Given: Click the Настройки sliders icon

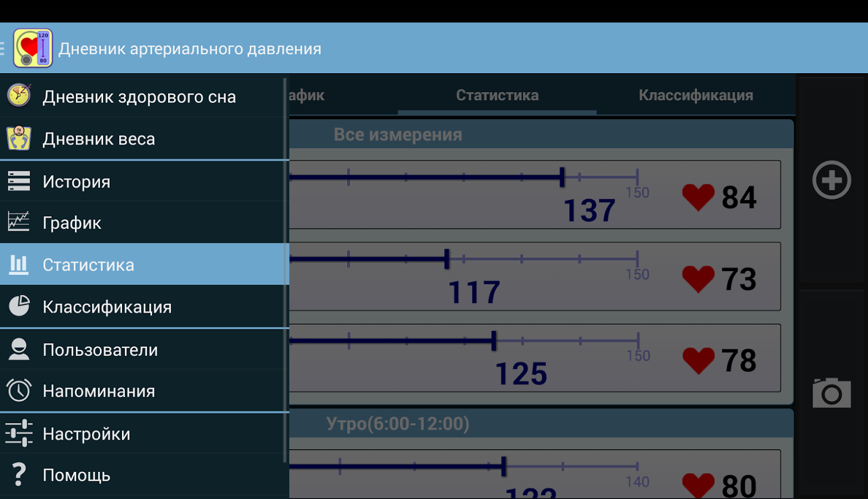Looking at the screenshot, I should (x=19, y=433).
